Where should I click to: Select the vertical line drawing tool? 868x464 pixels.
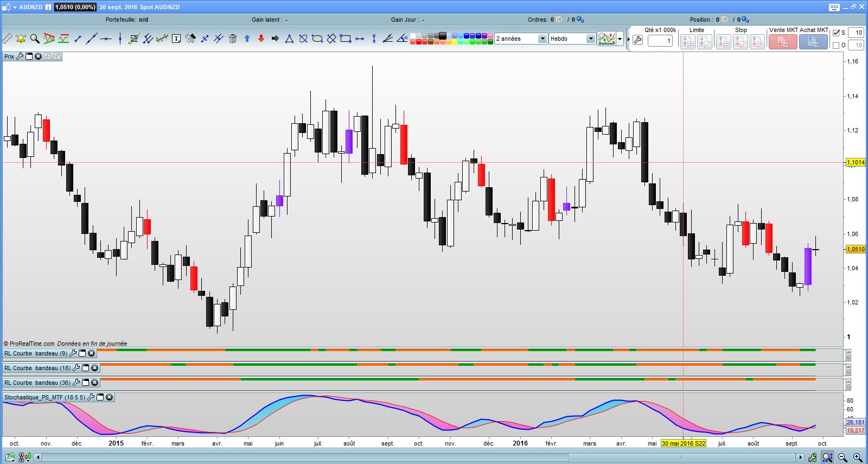(120, 39)
